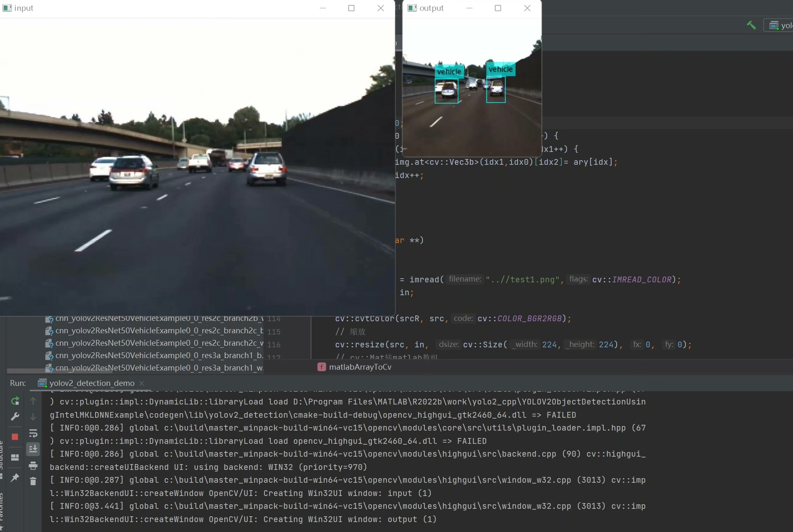
Task: Stop the running process
Action: click(x=15, y=437)
